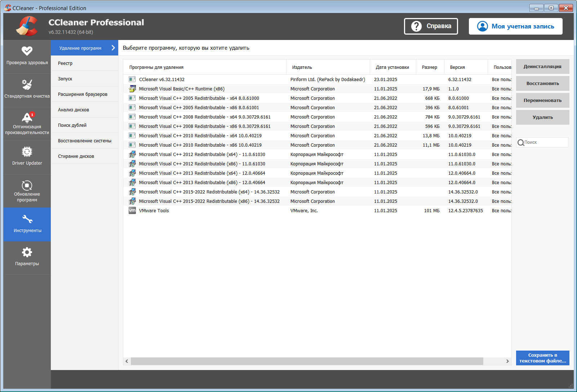Image resolution: width=577 pixels, height=392 pixels.
Task: Click the Деинсталляция button
Action: [542, 67]
